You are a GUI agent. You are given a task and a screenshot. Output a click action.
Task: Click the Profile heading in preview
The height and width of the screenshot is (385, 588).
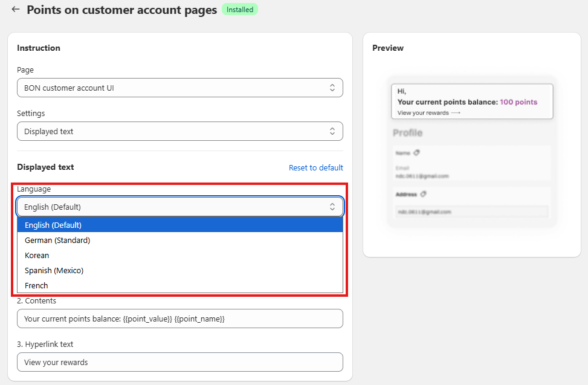click(407, 133)
